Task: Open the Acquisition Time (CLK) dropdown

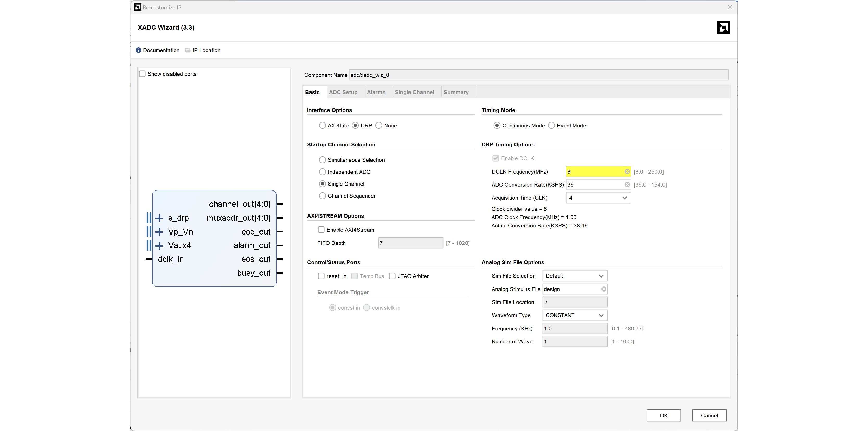Action: tap(598, 198)
